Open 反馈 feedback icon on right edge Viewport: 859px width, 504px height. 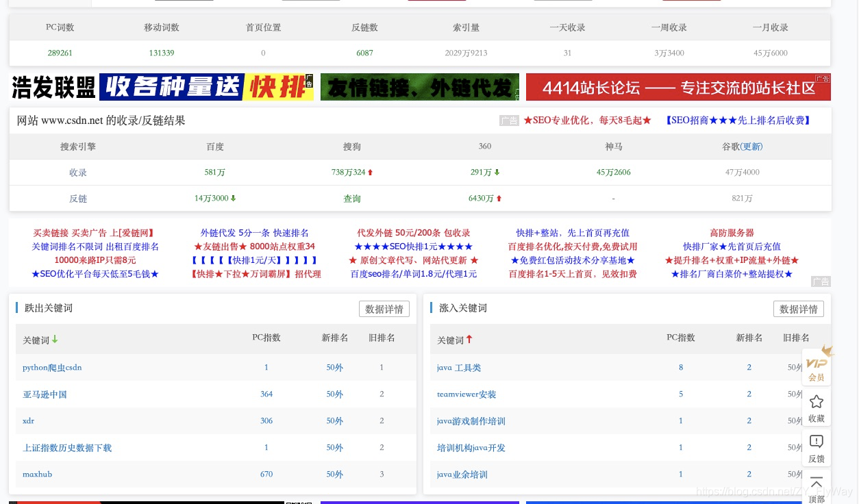[x=816, y=443]
